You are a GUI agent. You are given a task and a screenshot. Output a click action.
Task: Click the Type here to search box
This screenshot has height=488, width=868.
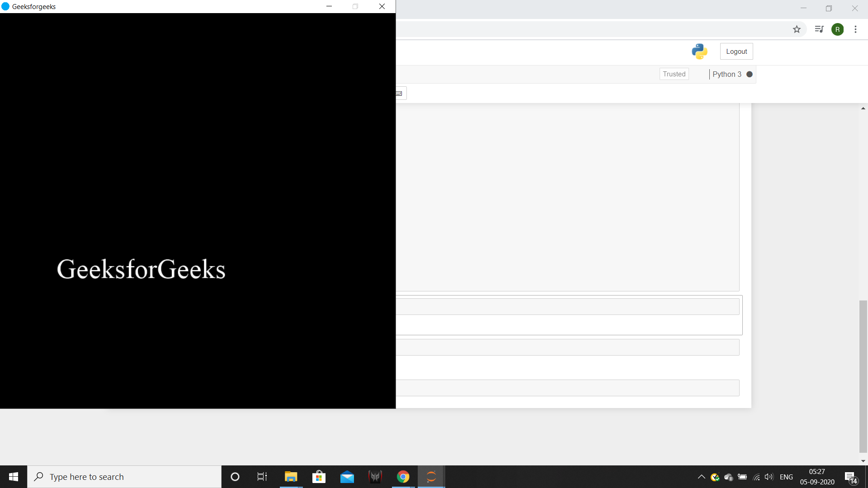pos(124,477)
